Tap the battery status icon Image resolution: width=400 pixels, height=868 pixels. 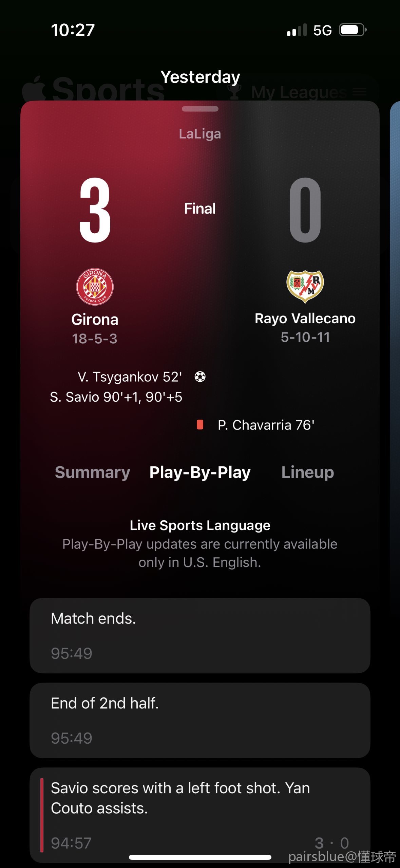[x=353, y=30]
